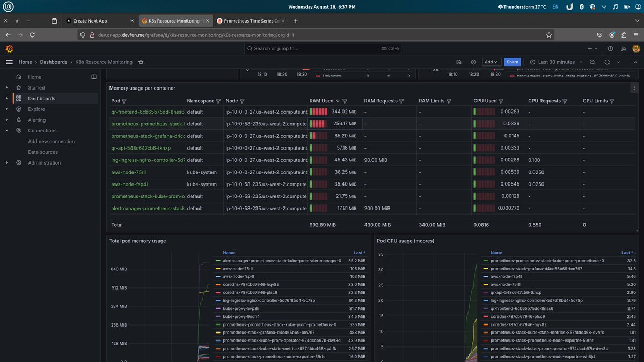644x362 pixels.
Task: Open the Firefox extensions puzzle icon
Action: point(624,35)
